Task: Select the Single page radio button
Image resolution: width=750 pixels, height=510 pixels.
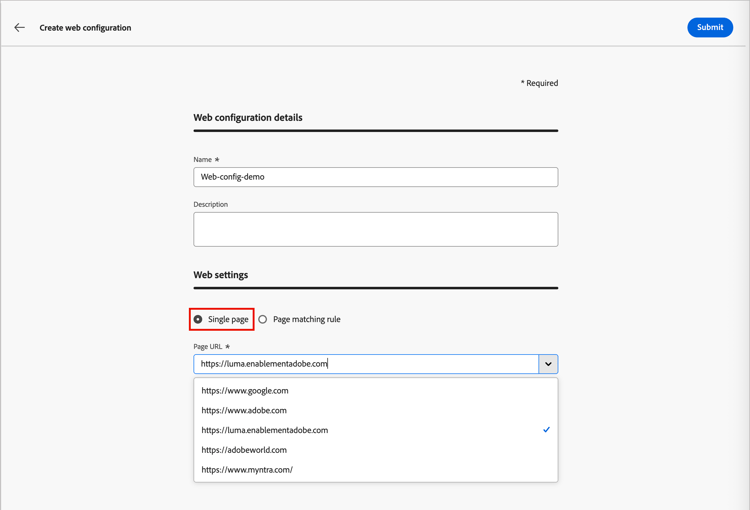Action: coord(198,320)
